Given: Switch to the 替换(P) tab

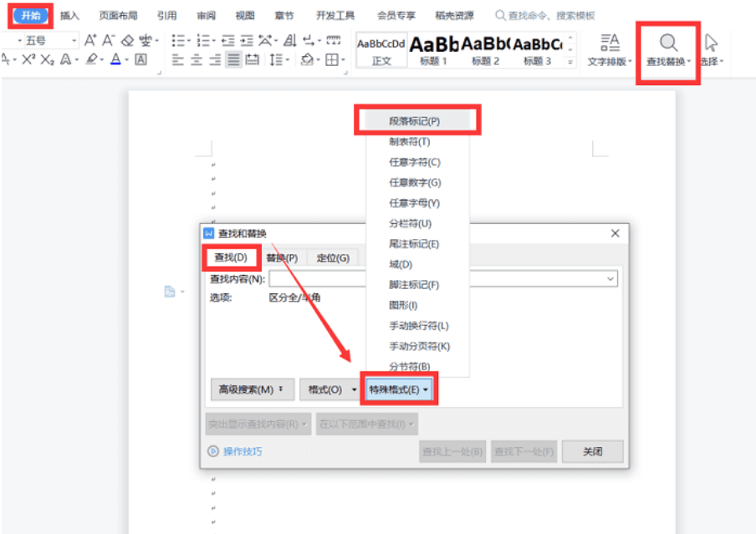Looking at the screenshot, I should [282, 257].
